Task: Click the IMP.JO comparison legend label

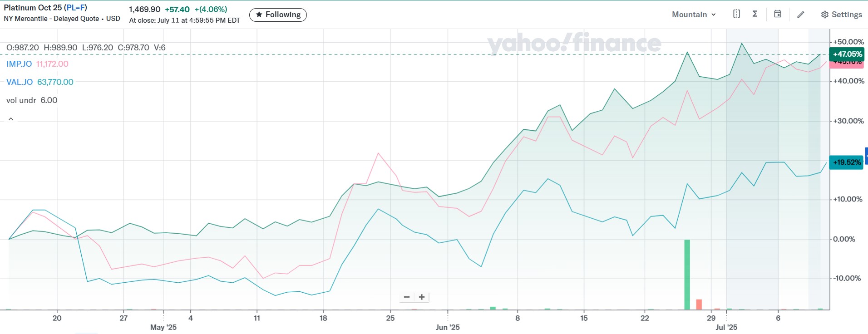Action: 19,64
